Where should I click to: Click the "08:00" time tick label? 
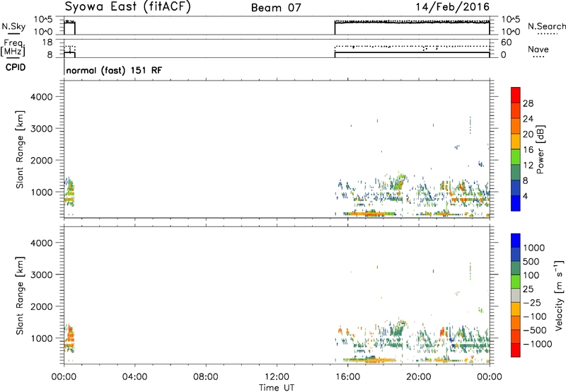[x=205, y=377]
